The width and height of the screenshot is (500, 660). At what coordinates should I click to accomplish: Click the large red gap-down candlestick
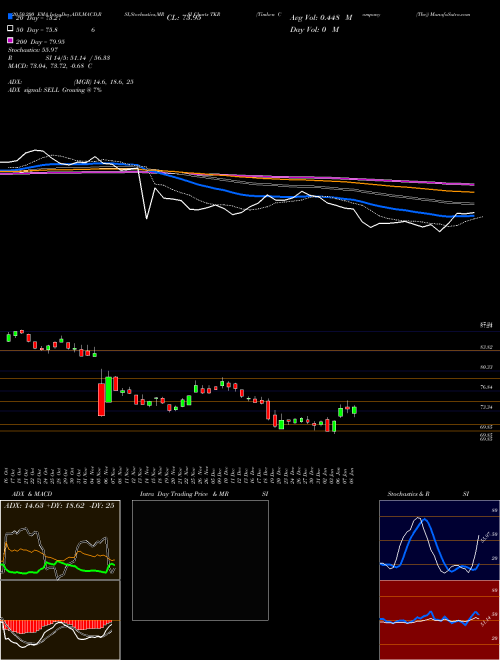tap(101, 399)
